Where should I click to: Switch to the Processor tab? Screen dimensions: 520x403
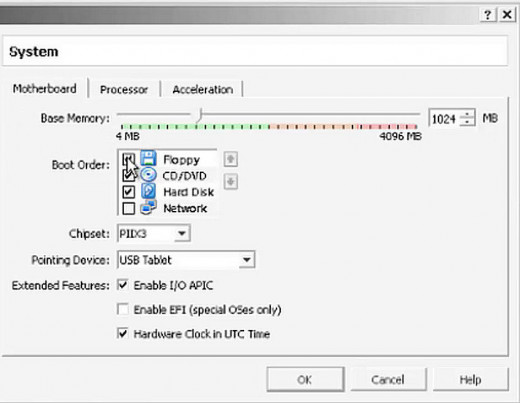click(124, 89)
